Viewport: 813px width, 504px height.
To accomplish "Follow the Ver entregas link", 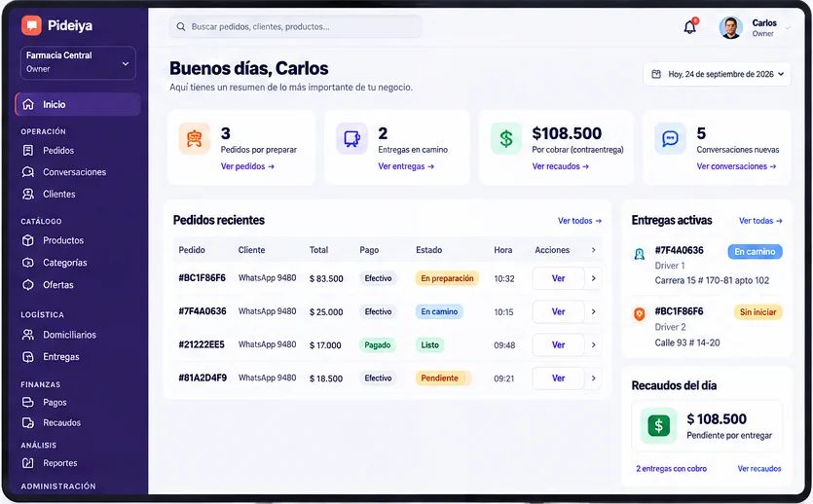I will point(406,166).
